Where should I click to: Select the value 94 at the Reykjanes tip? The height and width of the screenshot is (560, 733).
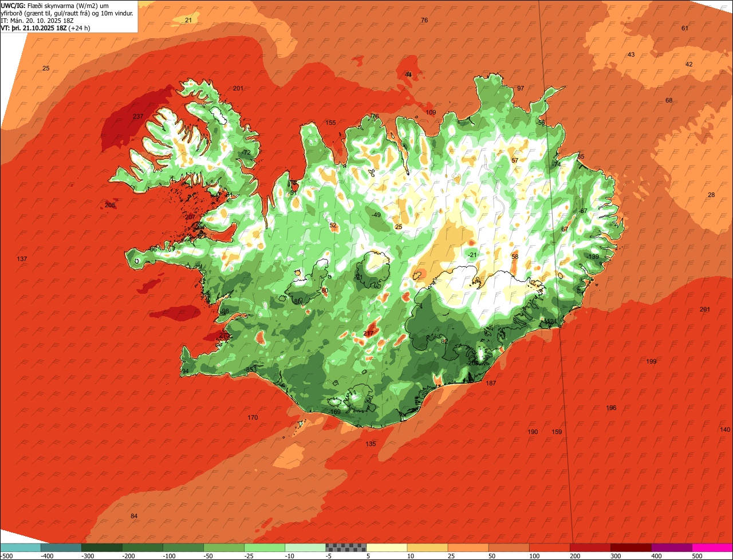pos(185,371)
